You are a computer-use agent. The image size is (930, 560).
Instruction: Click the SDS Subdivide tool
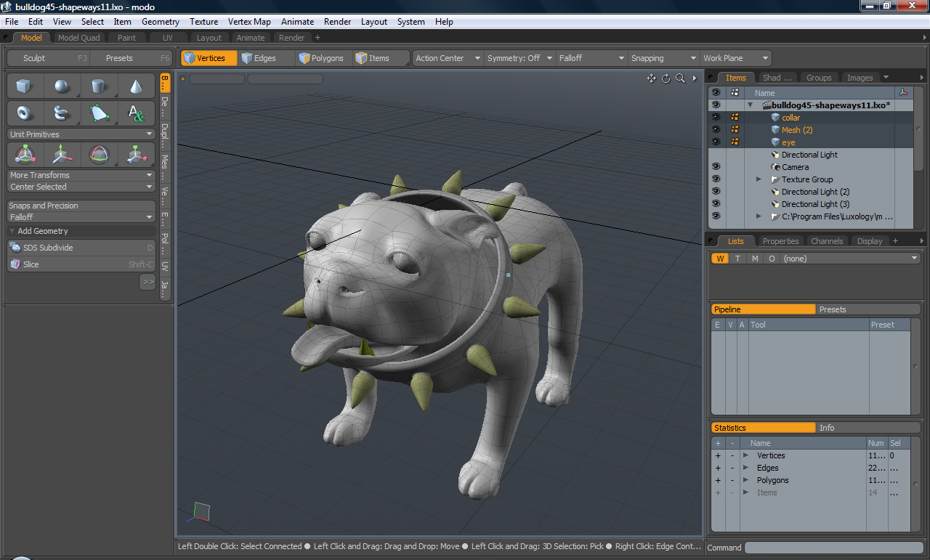[x=81, y=248]
